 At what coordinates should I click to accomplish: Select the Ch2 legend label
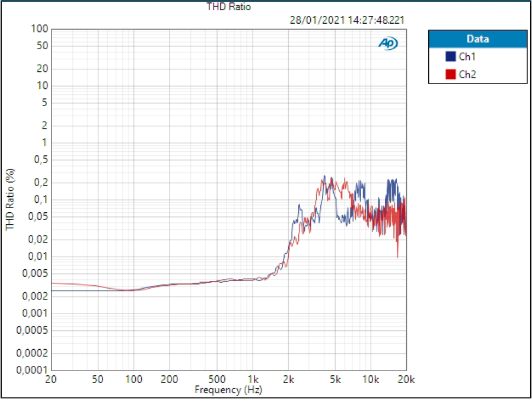pyautogui.click(x=467, y=74)
